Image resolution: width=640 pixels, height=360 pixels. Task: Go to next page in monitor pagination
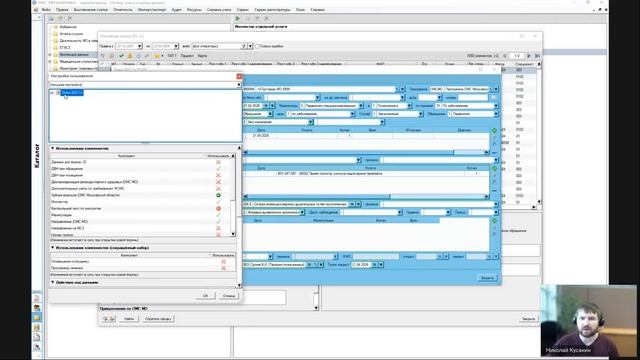tap(529, 56)
